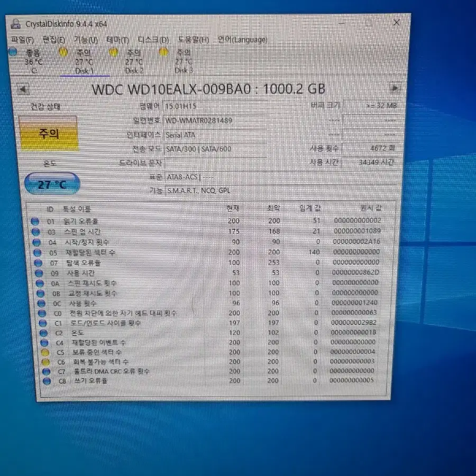Select the raw value 000000001089

click(x=357, y=231)
